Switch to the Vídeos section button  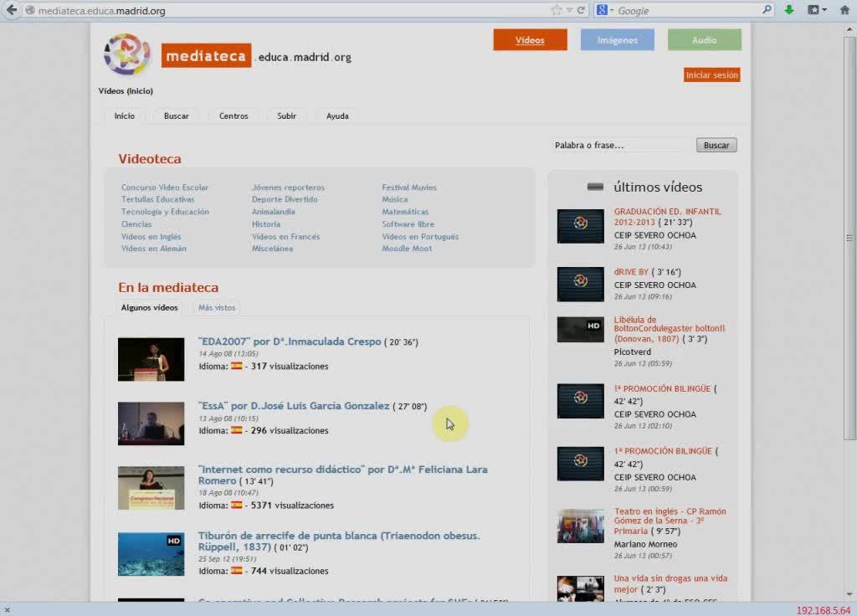pyautogui.click(x=530, y=40)
